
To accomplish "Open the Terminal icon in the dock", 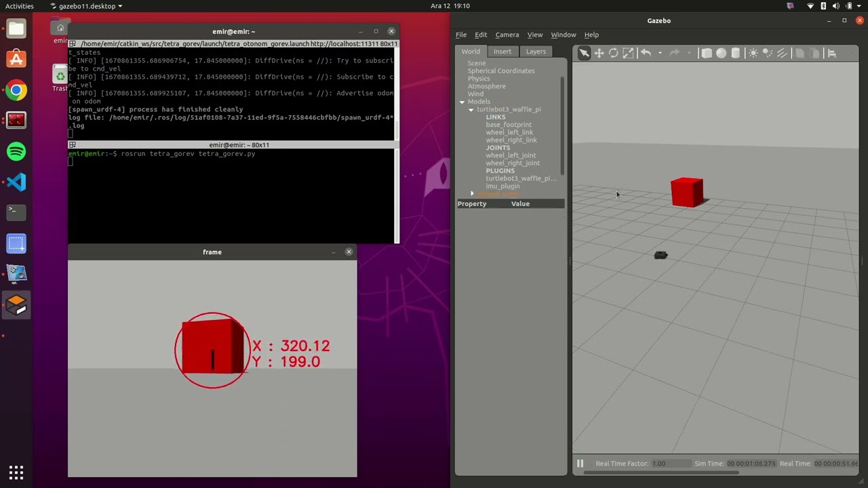I will (x=16, y=212).
